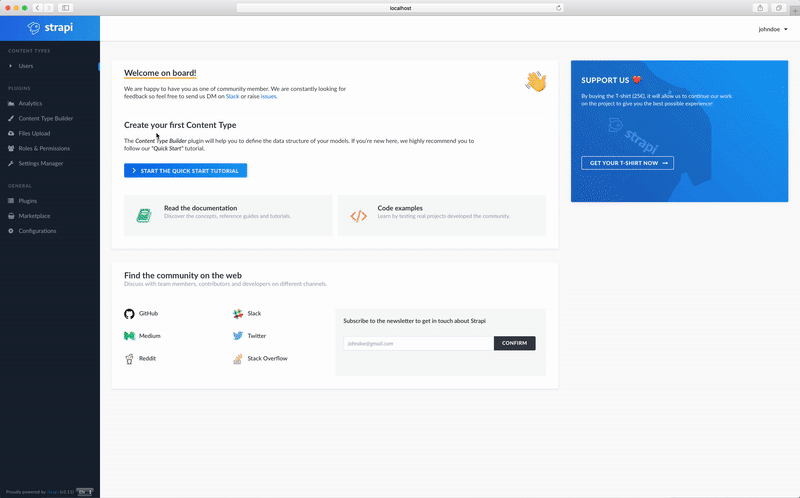Reload page via address bar icon
Screen dimensions: 800x498
559,8
